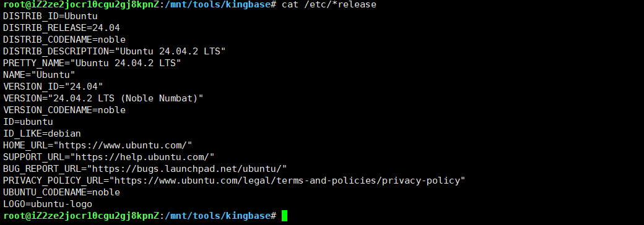Click the VERSION_CODENAME=noble line
Image resolution: width=644 pixels, height=225 pixels.
point(64,110)
